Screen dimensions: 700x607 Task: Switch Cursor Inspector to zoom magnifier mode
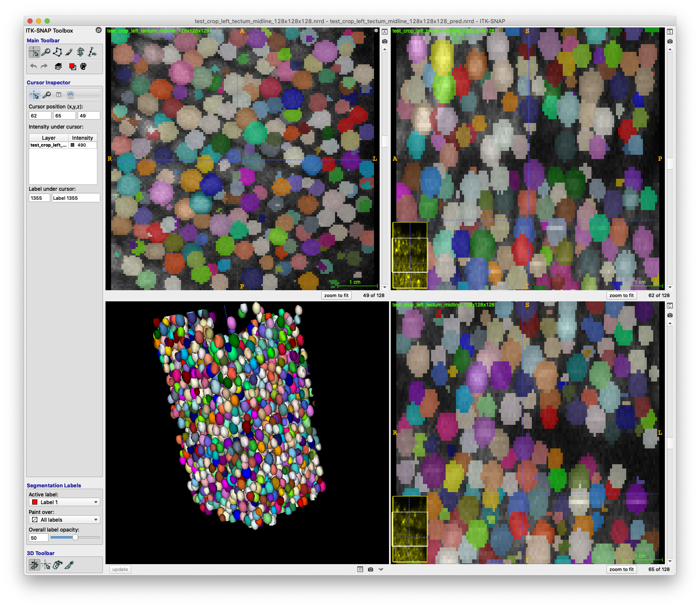tap(47, 94)
